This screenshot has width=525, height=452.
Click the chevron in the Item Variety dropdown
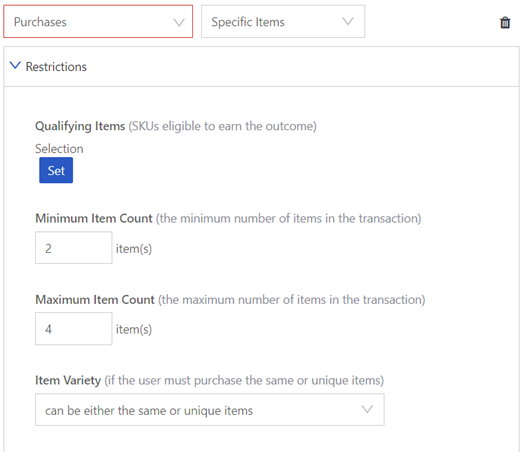367,409
